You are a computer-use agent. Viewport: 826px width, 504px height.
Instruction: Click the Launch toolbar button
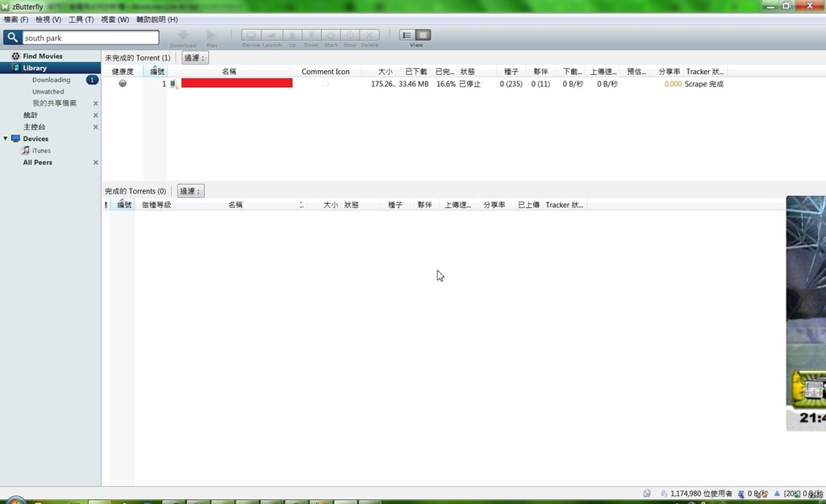point(272,35)
